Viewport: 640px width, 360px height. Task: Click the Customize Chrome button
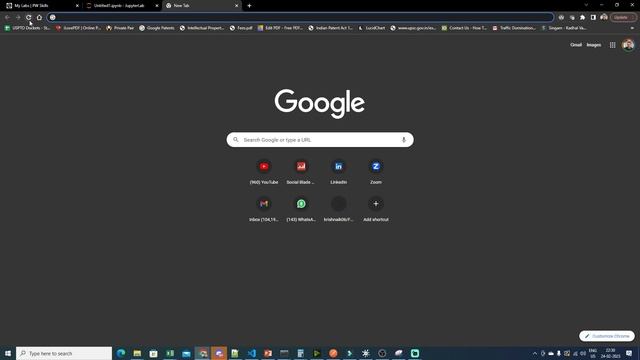(607, 336)
